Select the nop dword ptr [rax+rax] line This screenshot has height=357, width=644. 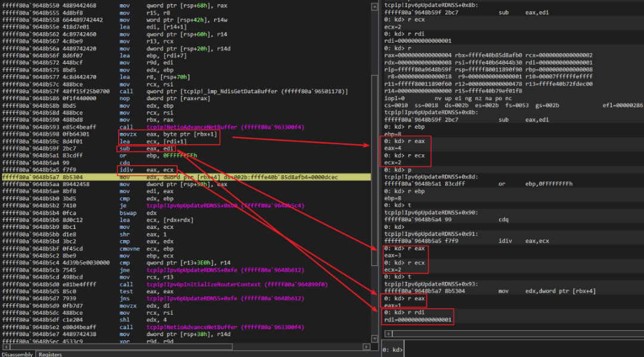(187, 98)
